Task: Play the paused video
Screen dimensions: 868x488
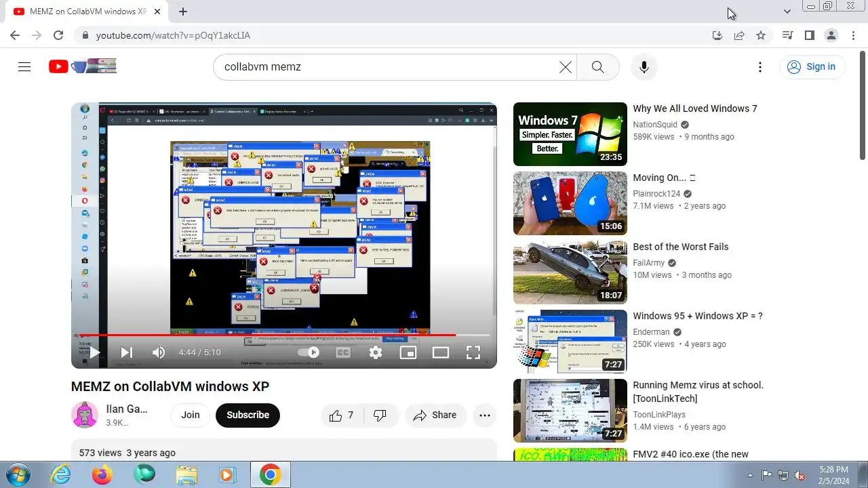Action: tap(95, 352)
